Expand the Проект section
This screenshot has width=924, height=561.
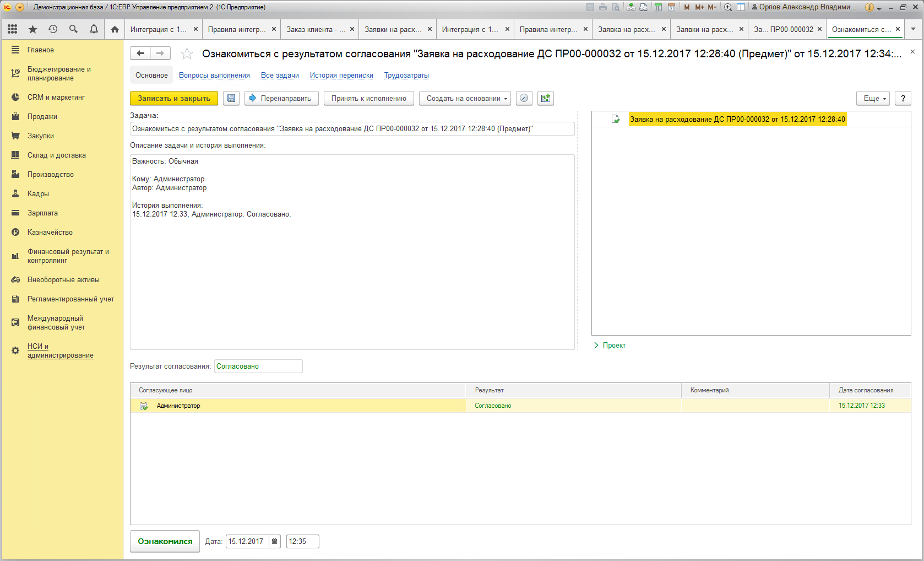pos(610,345)
